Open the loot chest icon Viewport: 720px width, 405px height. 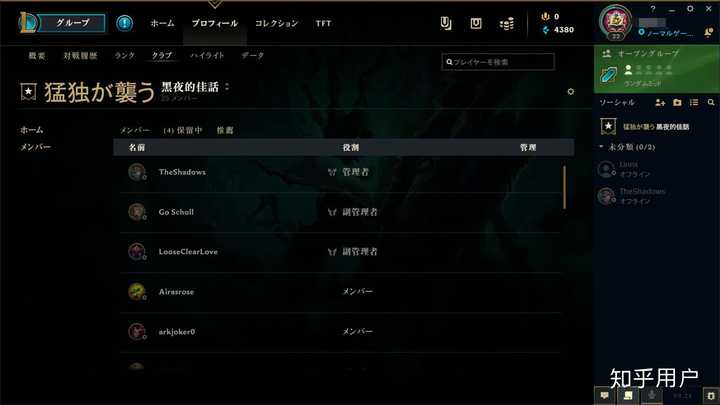click(476, 23)
